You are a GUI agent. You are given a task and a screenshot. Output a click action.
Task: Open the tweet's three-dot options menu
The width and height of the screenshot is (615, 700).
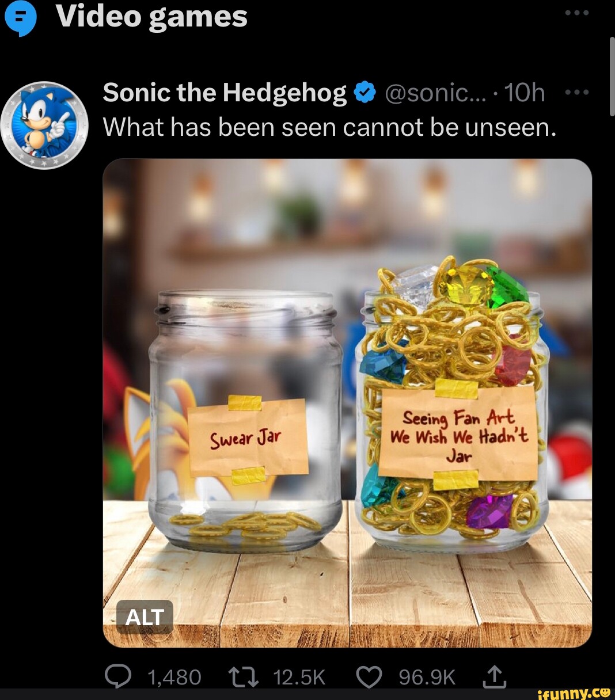578,91
